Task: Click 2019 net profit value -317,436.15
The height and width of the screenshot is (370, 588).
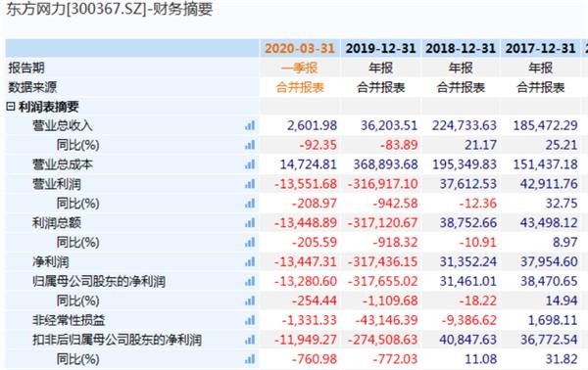Action: [x=382, y=261]
